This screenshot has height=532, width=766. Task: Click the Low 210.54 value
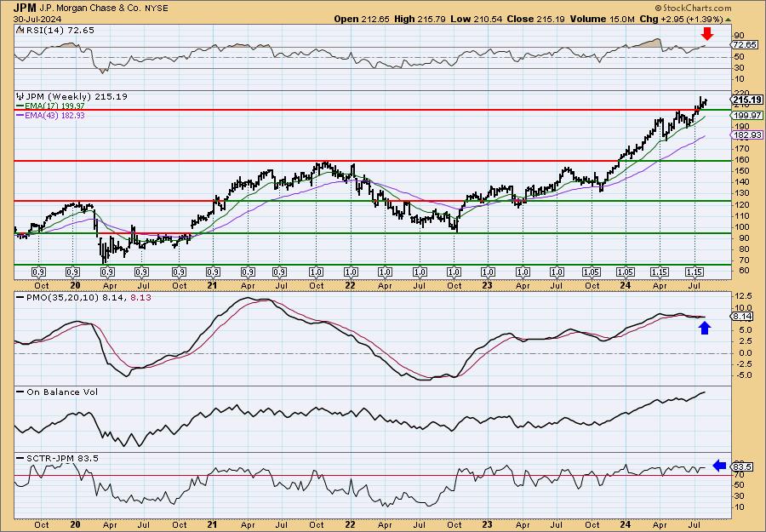pyautogui.click(x=477, y=19)
